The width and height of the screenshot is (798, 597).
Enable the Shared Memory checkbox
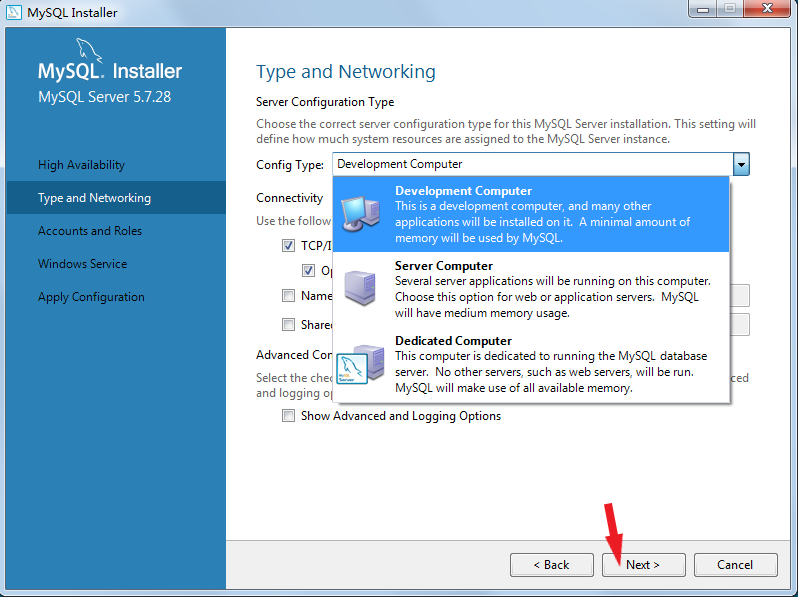pyautogui.click(x=289, y=324)
